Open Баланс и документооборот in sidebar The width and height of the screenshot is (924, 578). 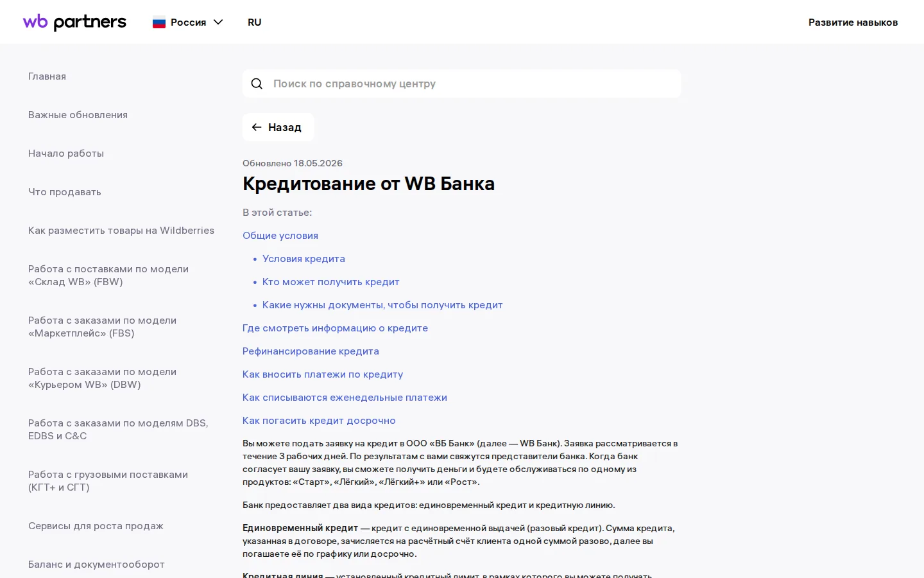click(96, 565)
